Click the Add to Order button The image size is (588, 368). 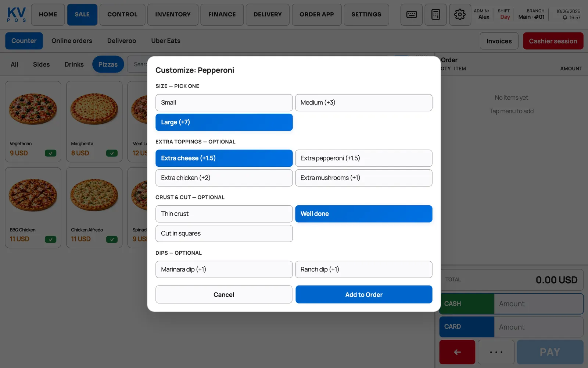pos(364,294)
